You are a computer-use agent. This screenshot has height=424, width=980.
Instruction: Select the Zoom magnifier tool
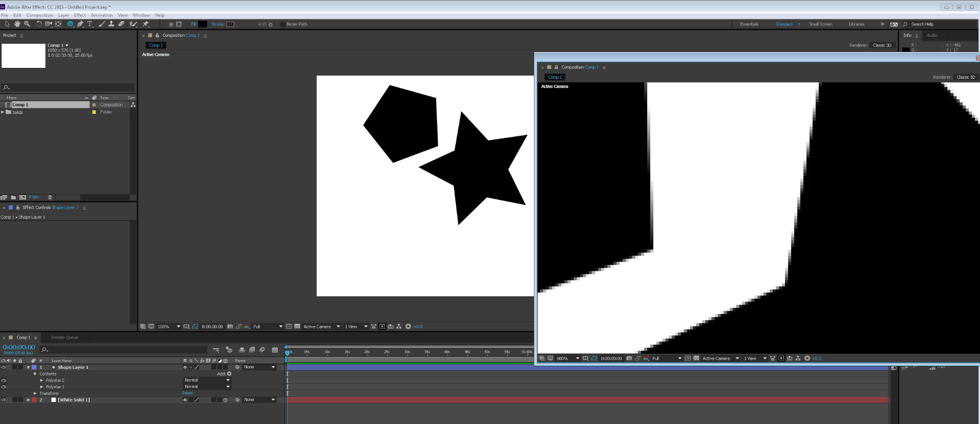(x=27, y=24)
